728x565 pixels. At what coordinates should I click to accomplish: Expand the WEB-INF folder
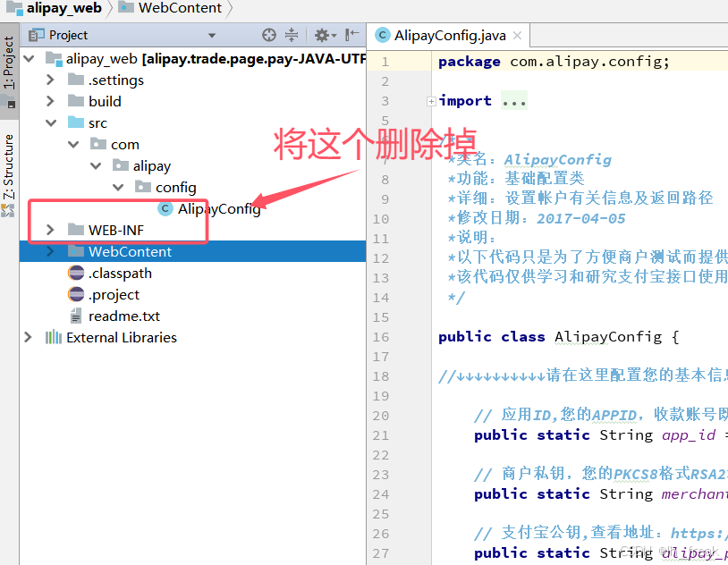(x=51, y=230)
